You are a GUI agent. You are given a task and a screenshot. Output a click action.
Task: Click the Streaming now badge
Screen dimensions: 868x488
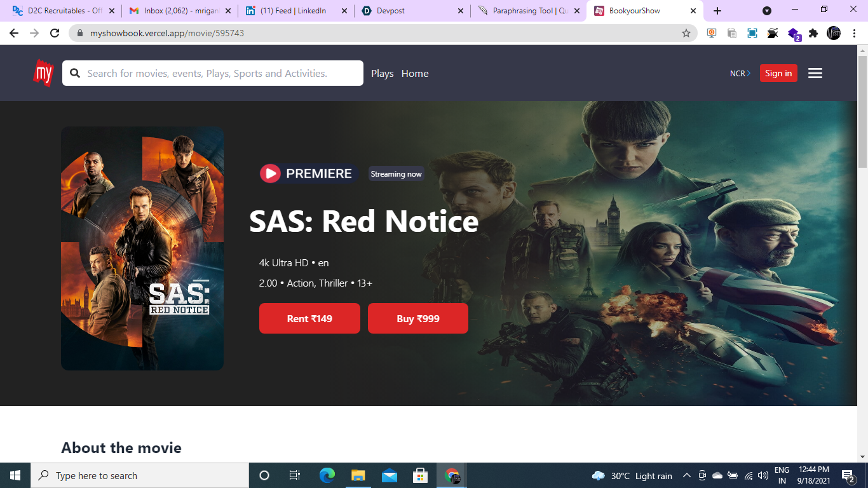396,173
